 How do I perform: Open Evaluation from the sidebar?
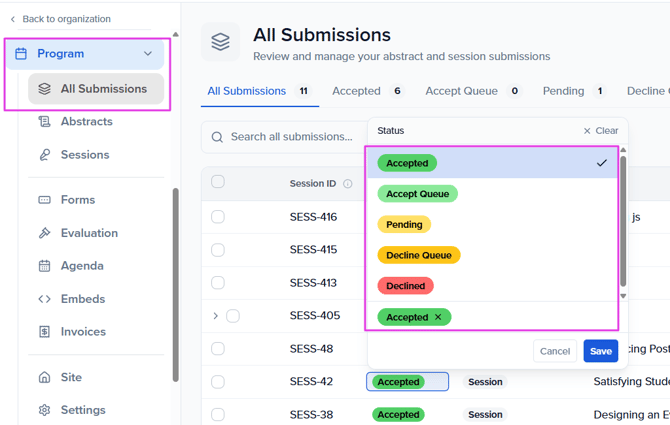click(x=88, y=233)
